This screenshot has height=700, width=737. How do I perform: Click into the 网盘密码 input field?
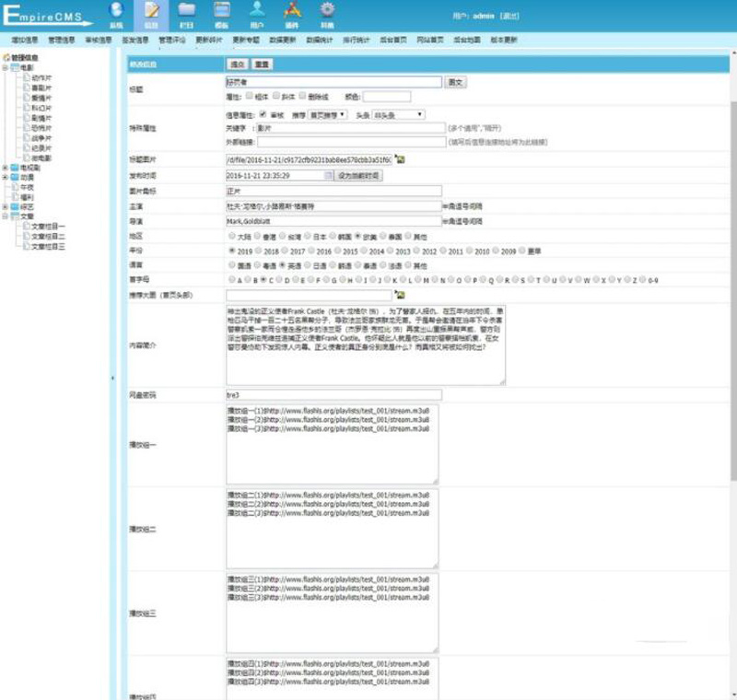click(x=333, y=394)
